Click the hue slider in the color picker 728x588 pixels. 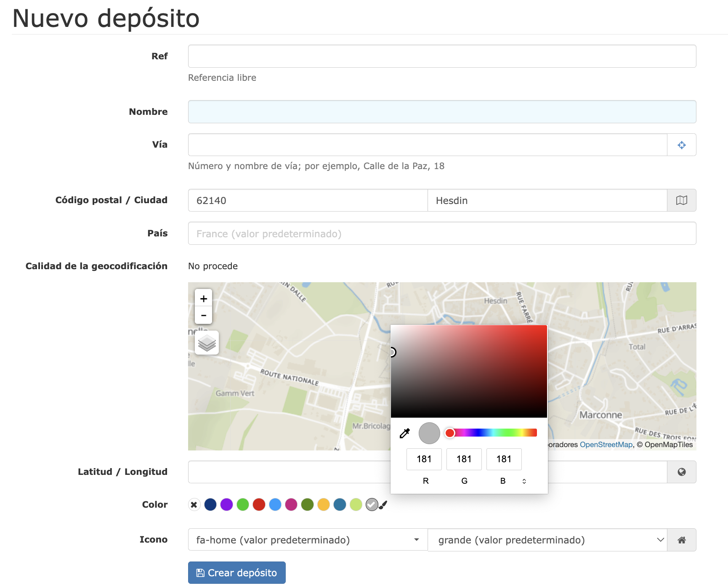(x=492, y=433)
